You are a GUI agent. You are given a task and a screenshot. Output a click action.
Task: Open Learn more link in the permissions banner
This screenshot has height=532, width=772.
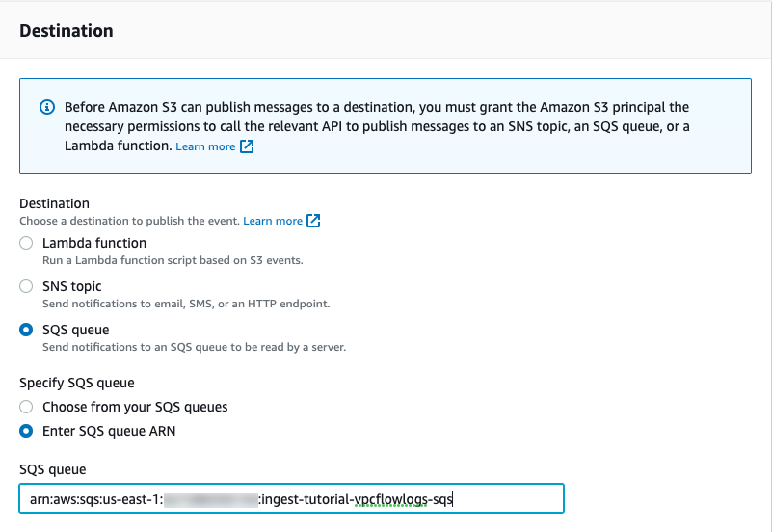click(x=205, y=146)
